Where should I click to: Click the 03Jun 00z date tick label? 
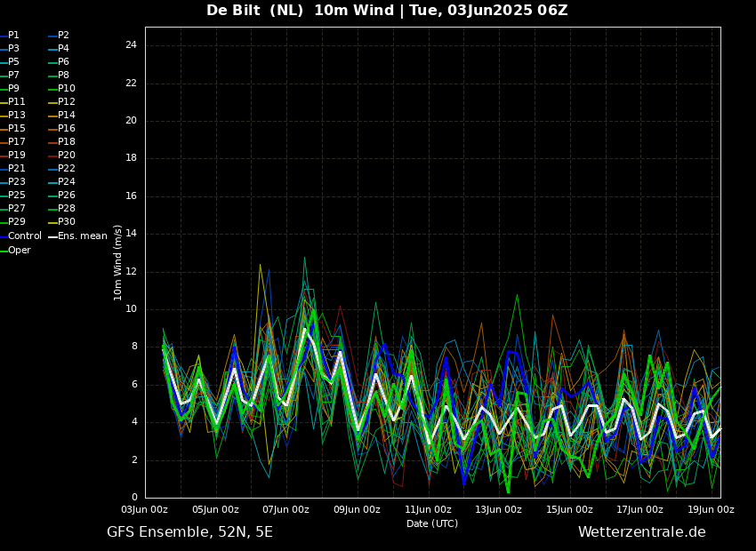144,510
